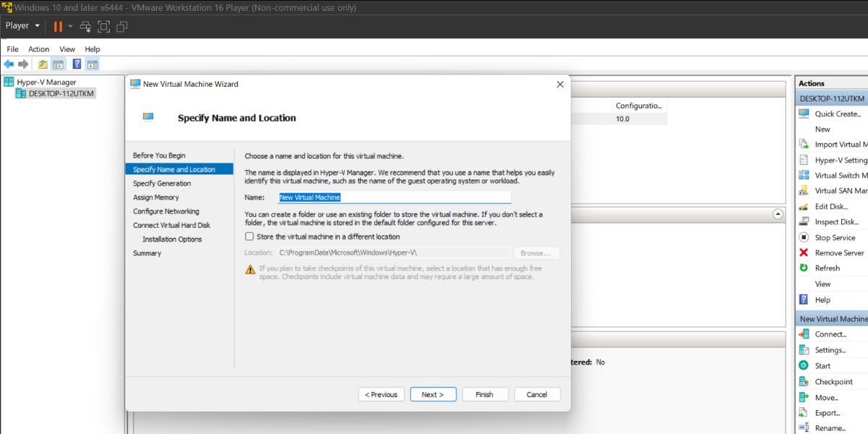The height and width of the screenshot is (434, 868).
Task: Click the grey forward arrow in Hyper-V toolbar
Action: pos(23,64)
